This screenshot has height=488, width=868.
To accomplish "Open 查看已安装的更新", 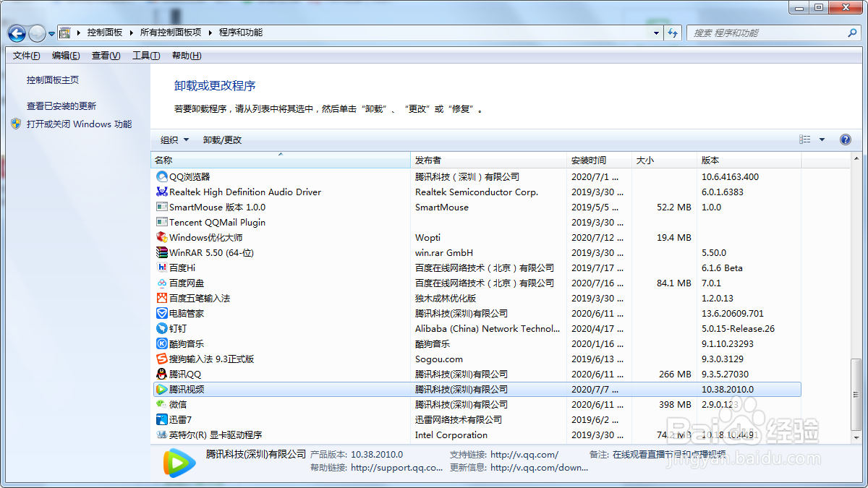I will 61,106.
